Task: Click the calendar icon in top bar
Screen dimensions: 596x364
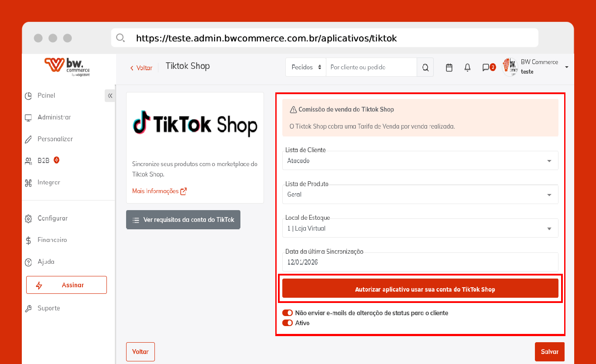Action: click(x=449, y=68)
